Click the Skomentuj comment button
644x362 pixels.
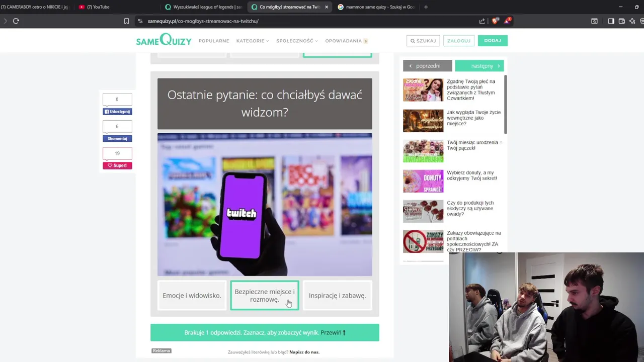tap(117, 139)
